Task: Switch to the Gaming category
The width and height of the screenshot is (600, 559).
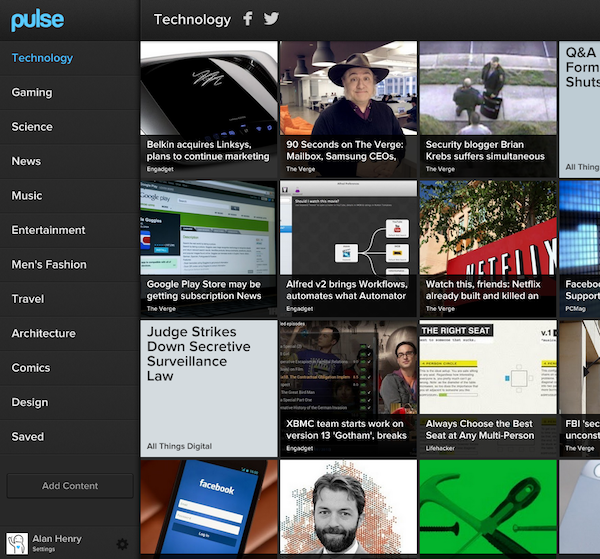Action: point(70,92)
